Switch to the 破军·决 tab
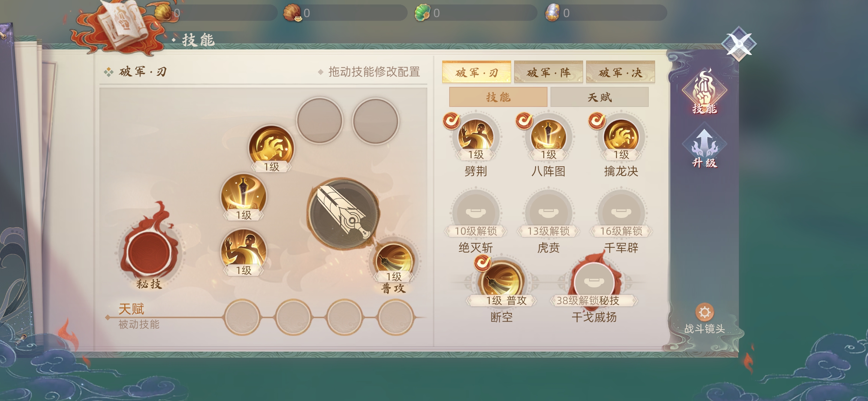This screenshot has width=868, height=401. (x=620, y=72)
